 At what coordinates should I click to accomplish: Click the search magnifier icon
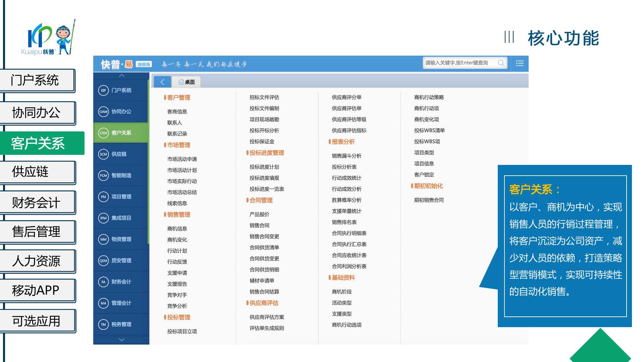[501, 63]
